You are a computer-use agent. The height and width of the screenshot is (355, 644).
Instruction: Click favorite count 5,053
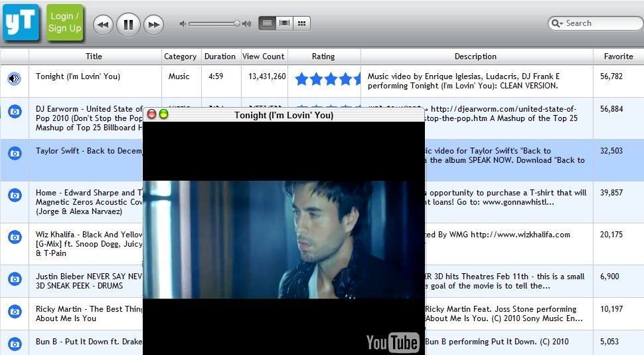coord(609,342)
